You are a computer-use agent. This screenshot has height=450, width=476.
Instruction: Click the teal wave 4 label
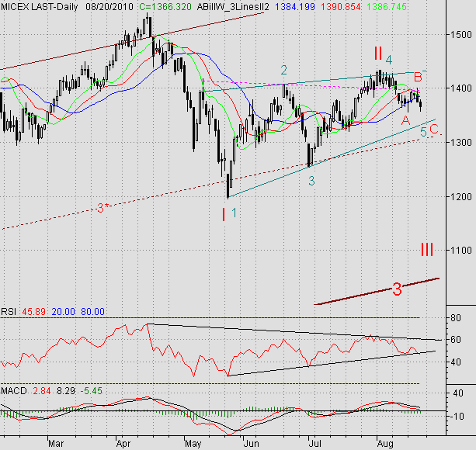pos(389,60)
